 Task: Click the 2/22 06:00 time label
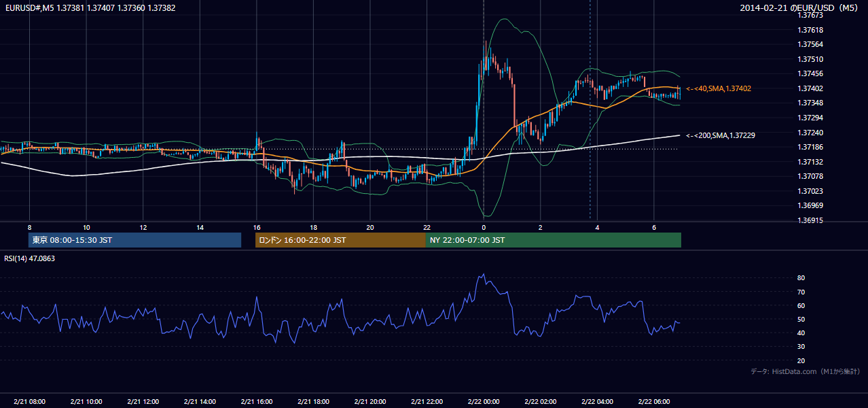pyautogui.click(x=653, y=401)
